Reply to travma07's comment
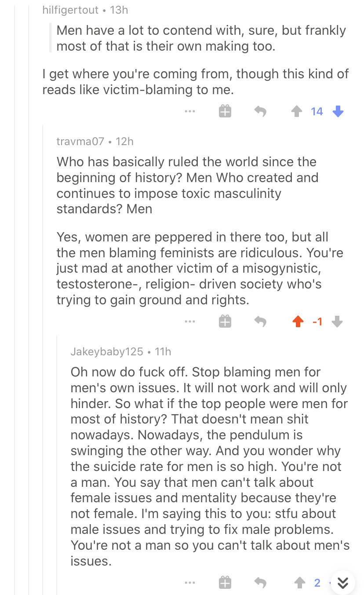The width and height of the screenshot is (364, 595). (260, 322)
